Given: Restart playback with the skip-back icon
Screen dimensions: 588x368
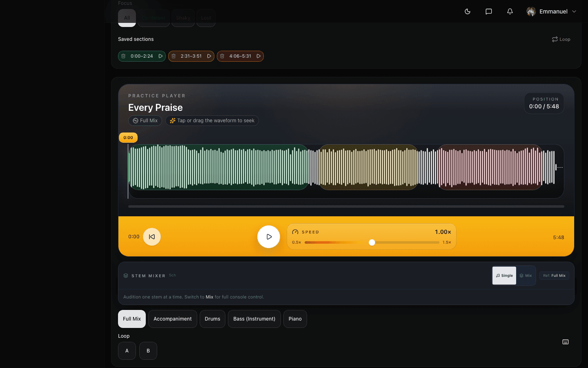Looking at the screenshot, I should (151, 236).
